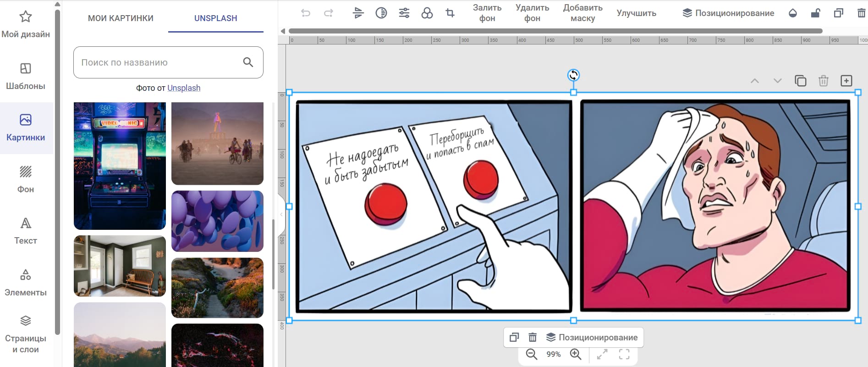868x367 pixels.
Task: Click the horizontal canvas scrollbar
Action: [x=555, y=31]
